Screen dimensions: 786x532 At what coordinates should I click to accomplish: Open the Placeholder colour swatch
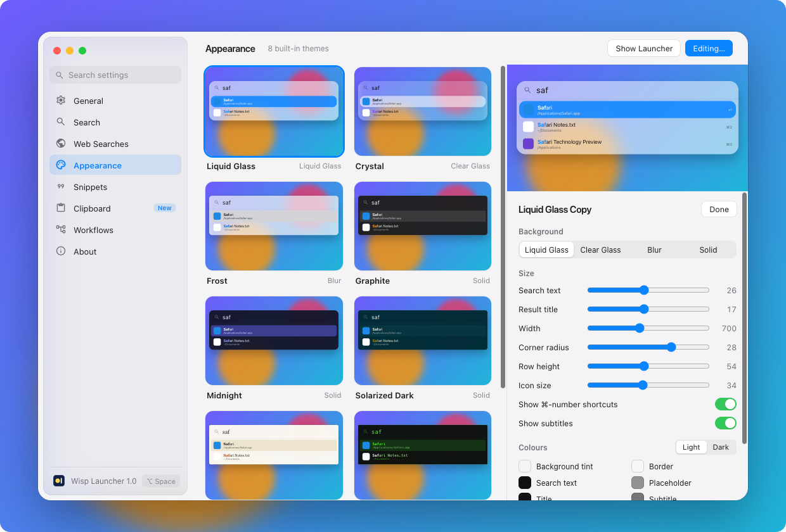pos(638,483)
